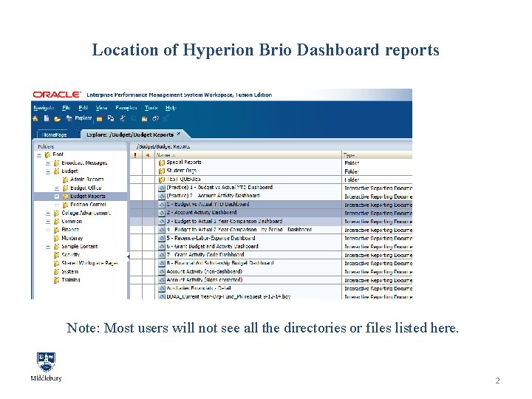The height and width of the screenshot is (399, 532).
Task: Click the Budget Reports folder icon in tree
Action: tap(66, 197)
